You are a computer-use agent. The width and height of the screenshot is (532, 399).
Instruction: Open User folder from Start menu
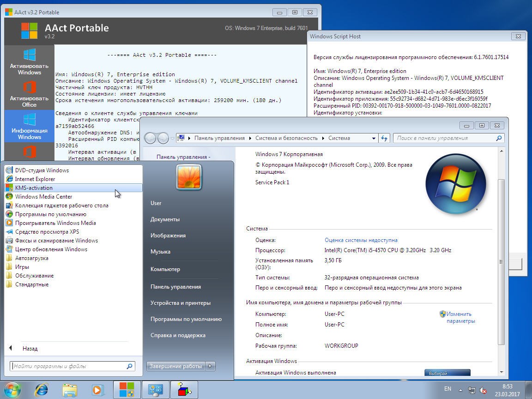click(156, 203)
